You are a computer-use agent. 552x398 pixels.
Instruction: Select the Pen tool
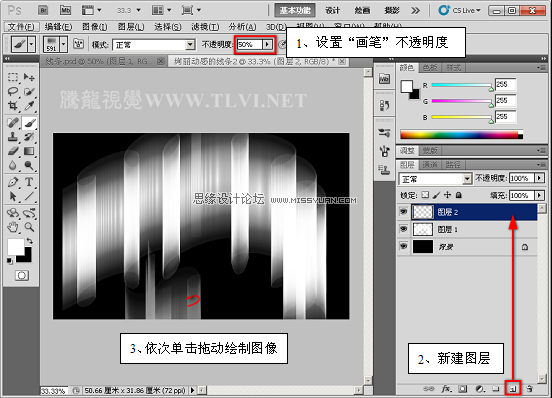pos(13,182)
